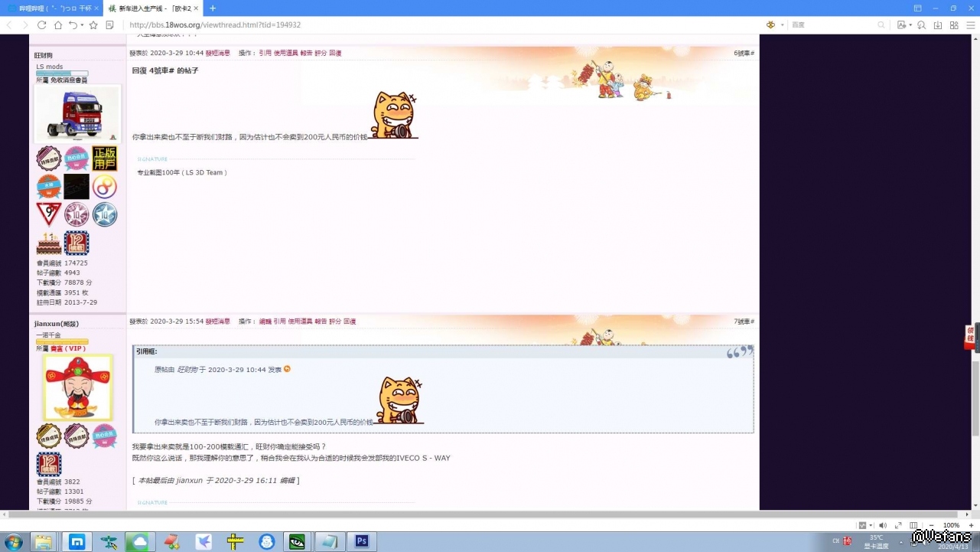Click the birthday cake medal icon
The height and width of the screenshot is (552, 980).
49,243
